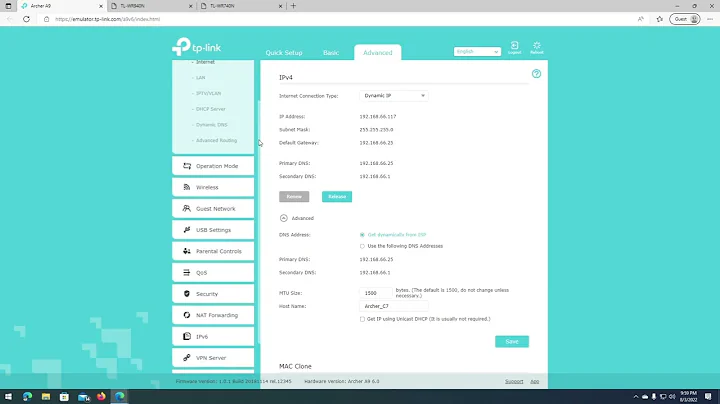Open the NAT Forwarding sidebar icon

coord(186,315)
